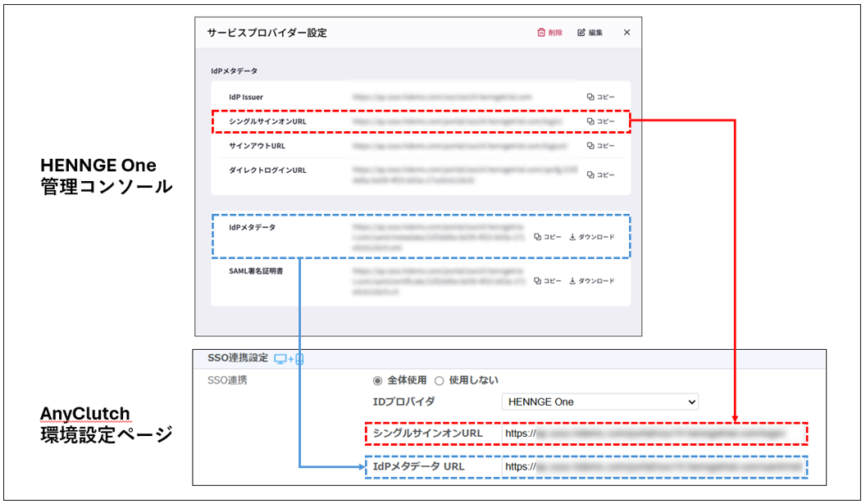Click the IdP Issuer label
The image size is (866, 504).
[x=246, y=98]
